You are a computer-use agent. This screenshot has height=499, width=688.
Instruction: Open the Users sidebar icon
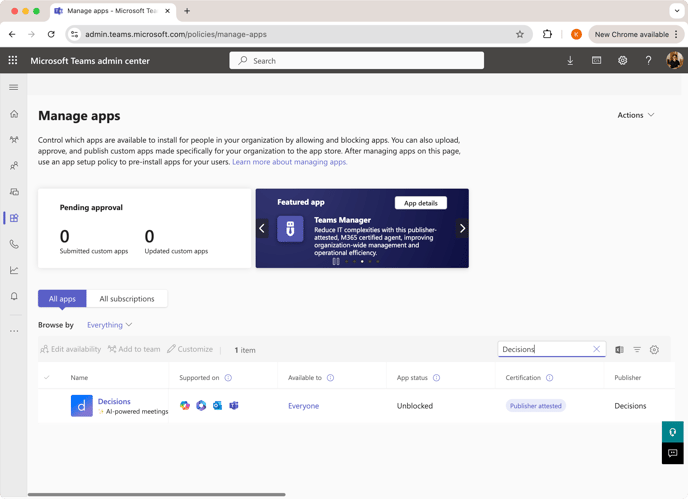(14, 166)
